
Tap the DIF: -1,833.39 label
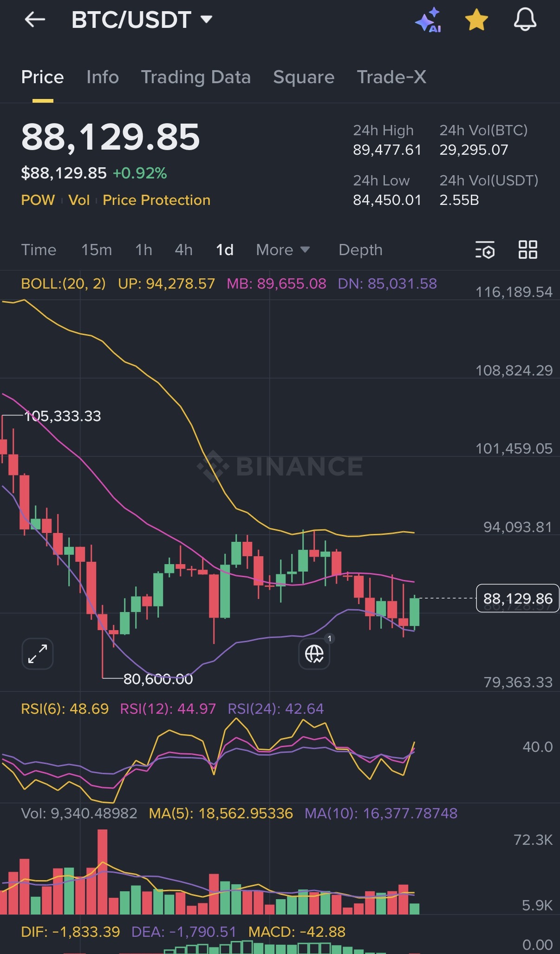pos(71,932)
